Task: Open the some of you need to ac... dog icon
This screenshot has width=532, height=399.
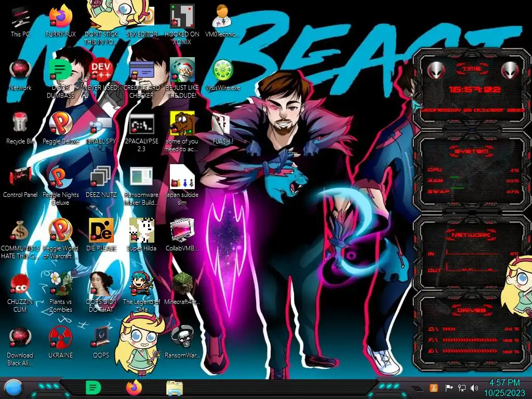Action: point(182,131)
